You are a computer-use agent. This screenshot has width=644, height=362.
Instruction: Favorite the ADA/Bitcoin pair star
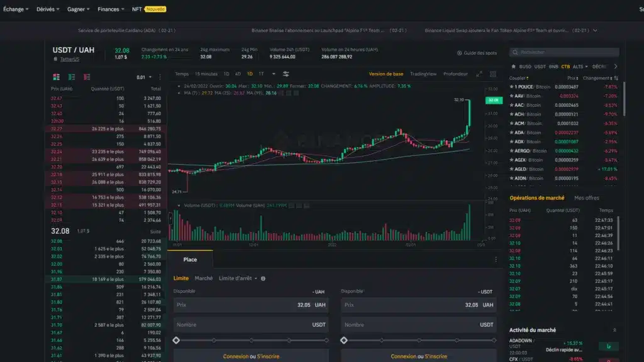[x=511, y=132]
